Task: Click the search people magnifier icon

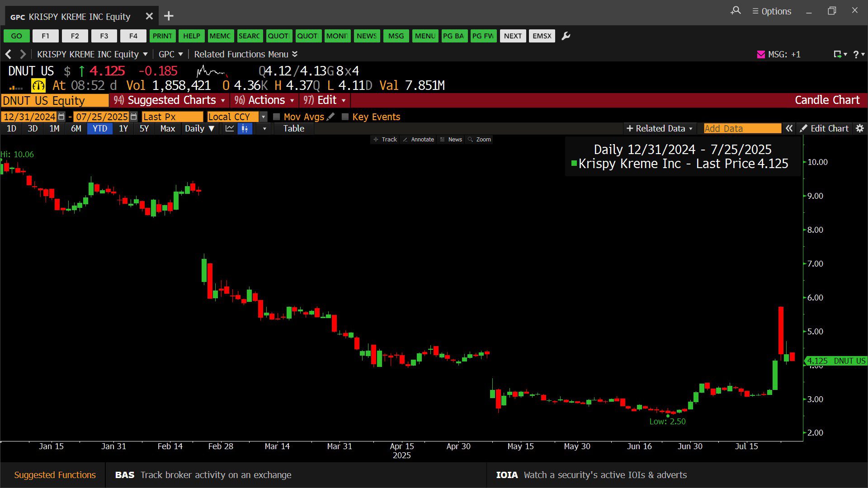Action: coord(736,10)
